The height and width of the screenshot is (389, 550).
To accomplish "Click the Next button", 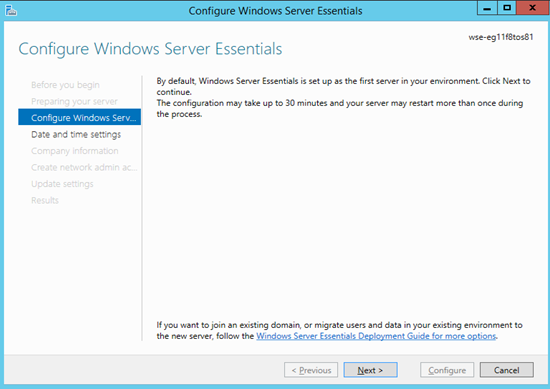I will pyautogui.click(x=370, y=370).
